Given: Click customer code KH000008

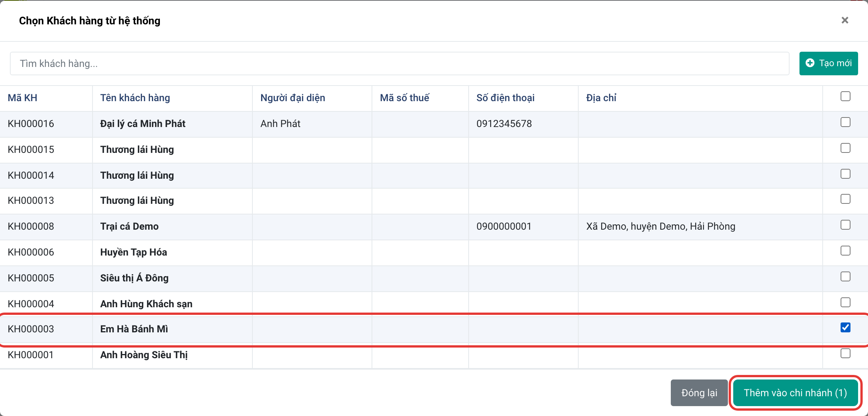Looking at the screenshot, I should click(31, 226).
